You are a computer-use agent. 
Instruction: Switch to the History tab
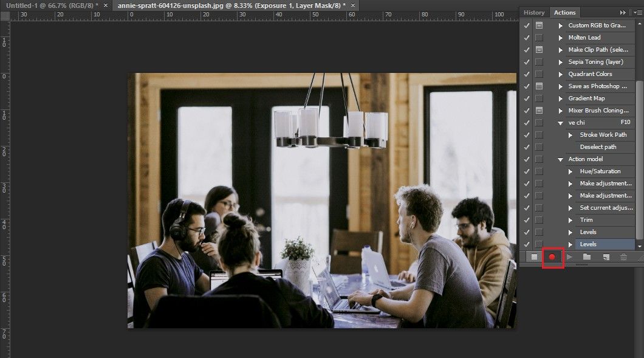click(x=534, y=12)
